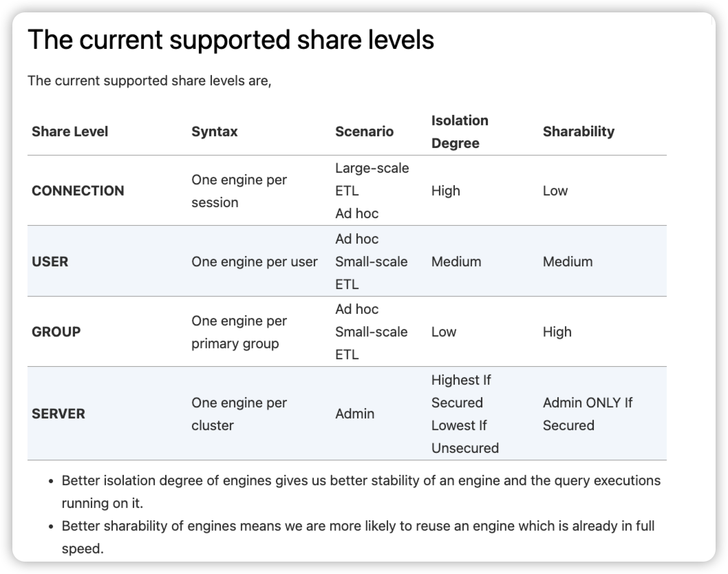Select the "One engine per primary group" cell
Viewport: 728px width, 574px height.
tap(239, 332)
